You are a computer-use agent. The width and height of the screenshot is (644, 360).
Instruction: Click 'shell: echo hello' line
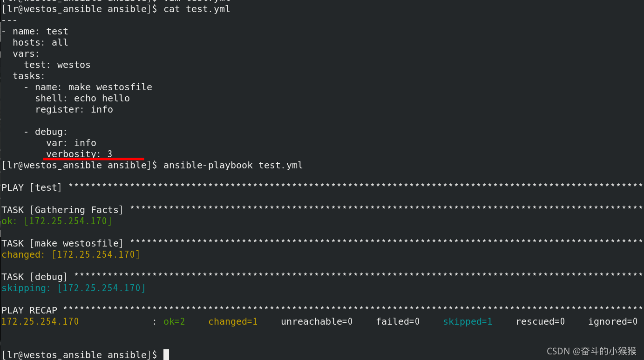(x=82, y=98)
